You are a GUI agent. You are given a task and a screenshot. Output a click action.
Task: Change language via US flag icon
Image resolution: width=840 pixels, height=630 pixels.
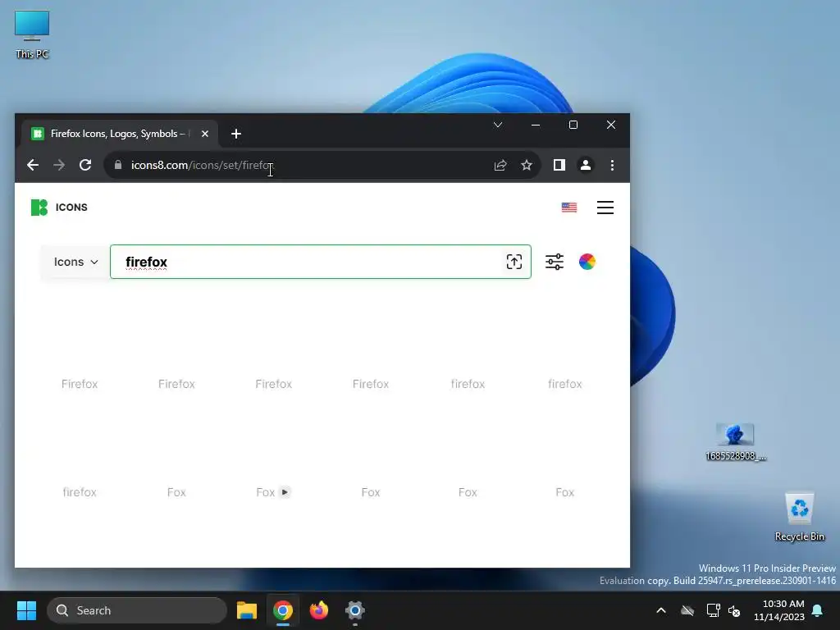569,208
